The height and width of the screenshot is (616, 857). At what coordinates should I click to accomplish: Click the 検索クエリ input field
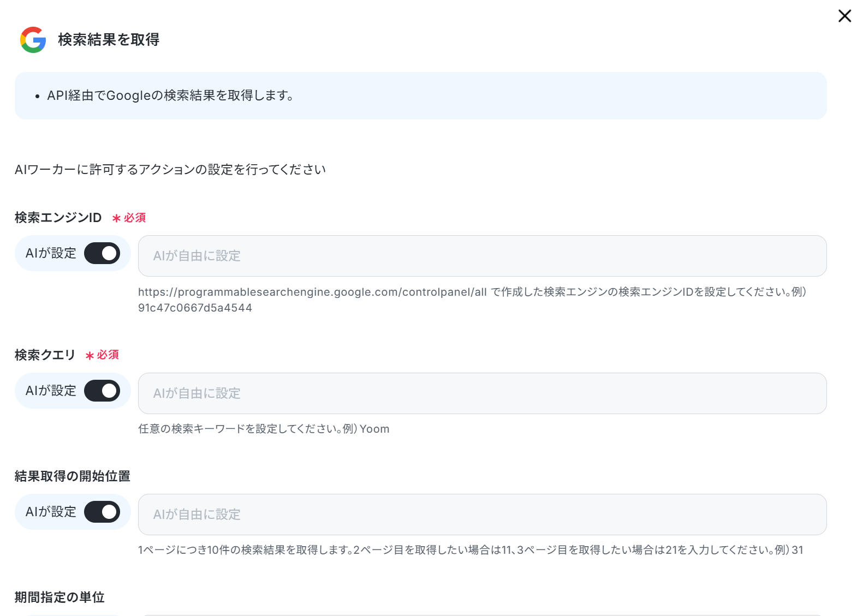[482, 393]
